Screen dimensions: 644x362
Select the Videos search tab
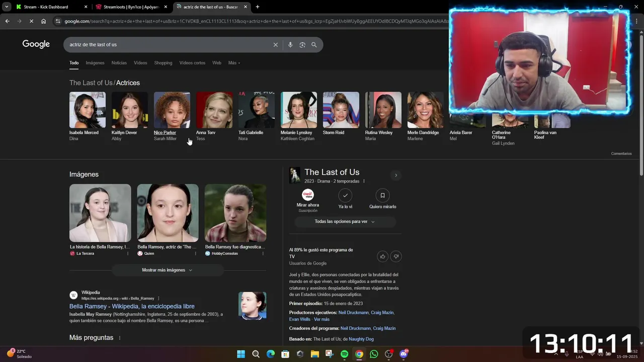click(x=140, y=63)
